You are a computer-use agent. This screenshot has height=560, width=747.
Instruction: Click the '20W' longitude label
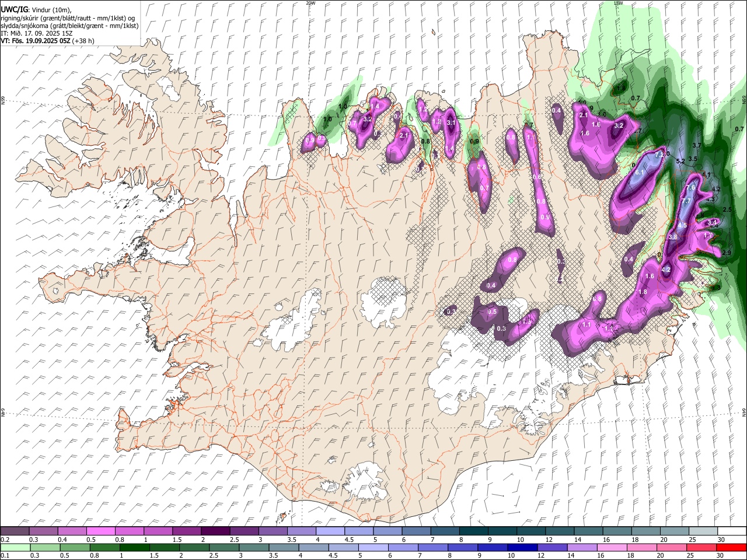click(x=310, y=3)
